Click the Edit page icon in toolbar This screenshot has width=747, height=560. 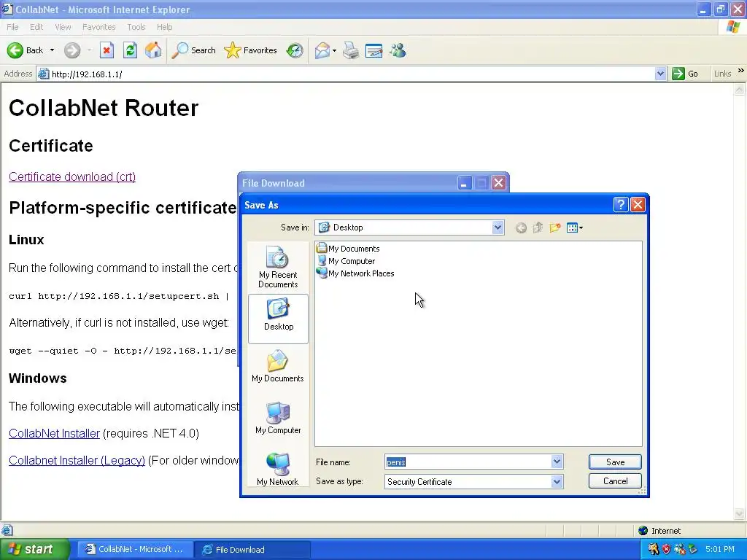tap(374, 50)
